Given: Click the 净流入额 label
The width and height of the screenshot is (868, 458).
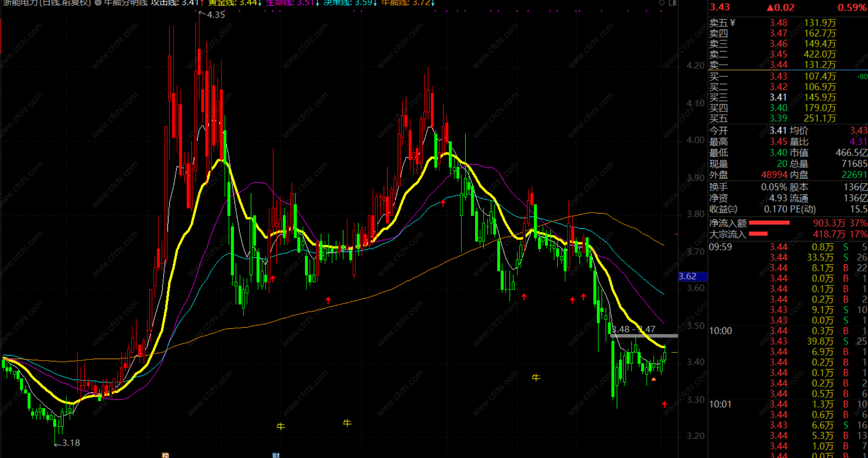Looking at the screenshot, I should (727, 223).
